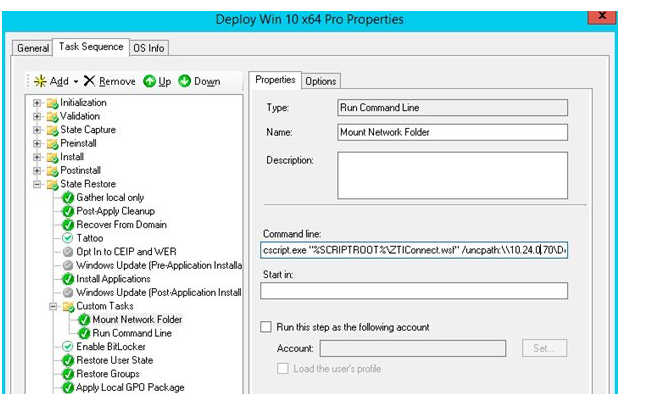Screen dimensions: 671x406
Task: Expand the Validation group
Action: pos(37,116)
